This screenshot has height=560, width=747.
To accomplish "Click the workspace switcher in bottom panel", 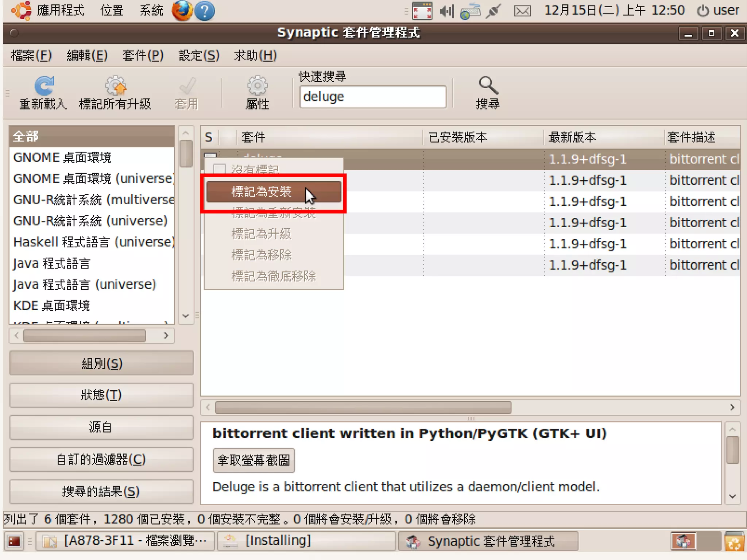I will pyautogui.click(x=696, y=541).
